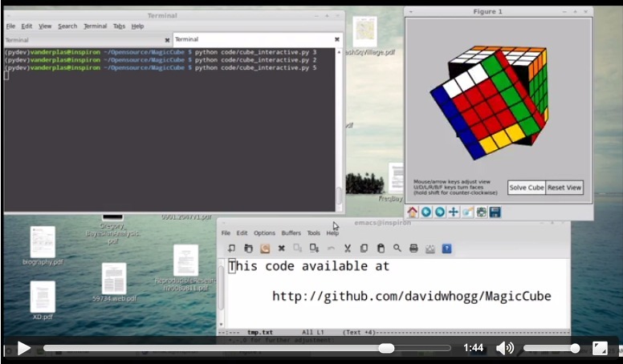This screenshot has width=623, height=364.
Task: Click the greyed-out emacs Save icon
Action: coord(298,249)
